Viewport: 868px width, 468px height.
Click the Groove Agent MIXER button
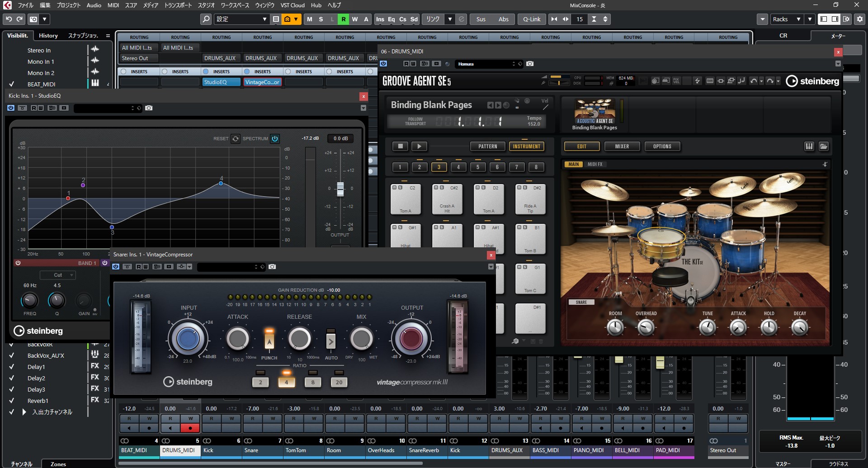point(622,146)
